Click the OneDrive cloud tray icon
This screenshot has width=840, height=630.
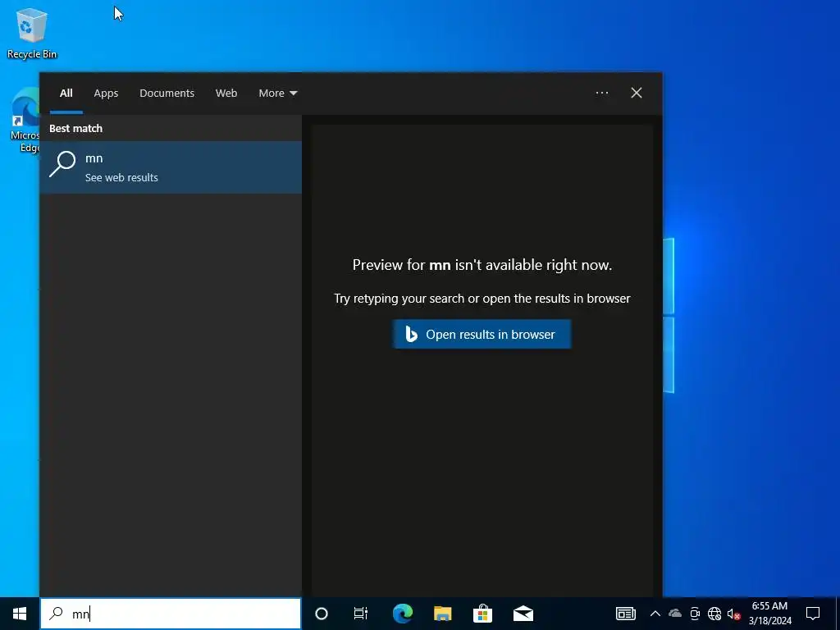[674, 614]
